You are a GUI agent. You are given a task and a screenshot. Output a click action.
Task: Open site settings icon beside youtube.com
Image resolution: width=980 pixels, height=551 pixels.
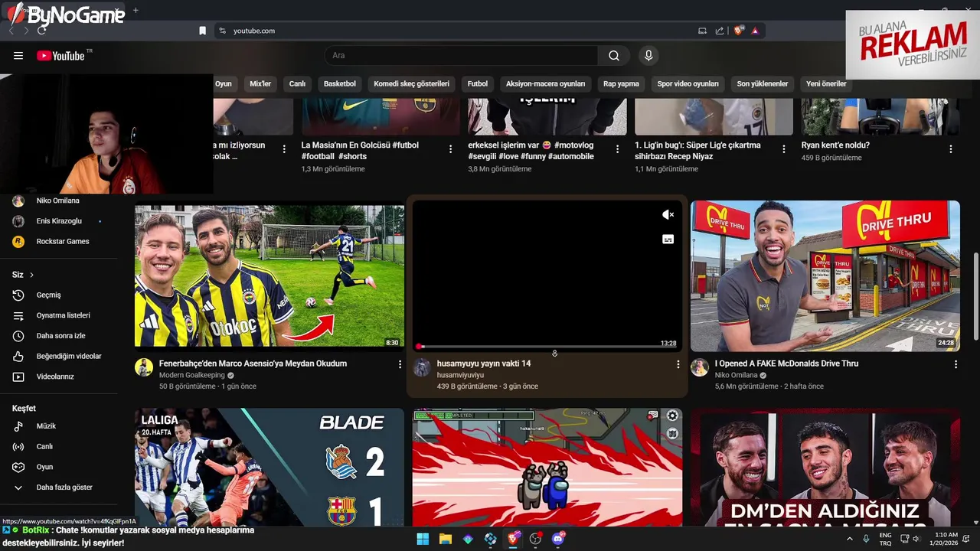(222, 31)
